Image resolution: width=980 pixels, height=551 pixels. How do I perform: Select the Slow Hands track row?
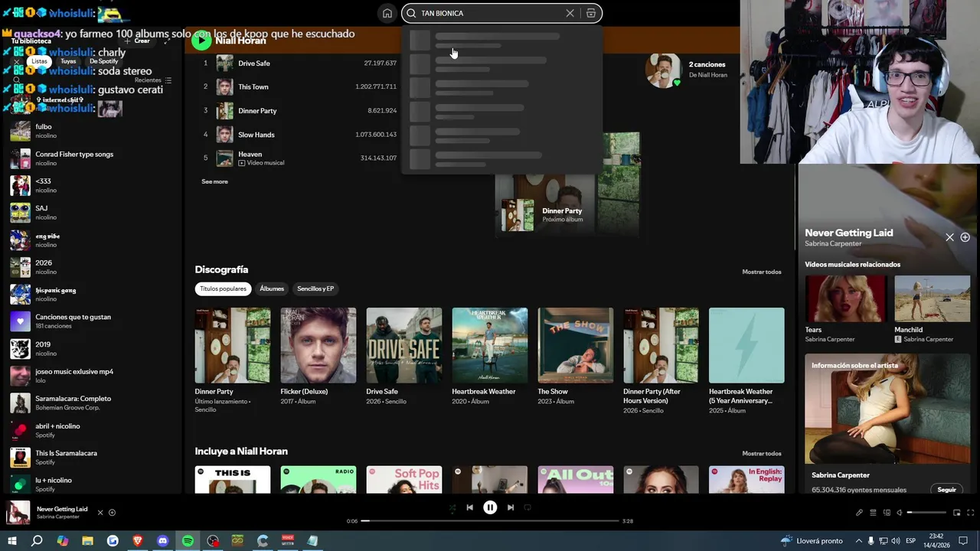pyautogui.click(x=300, y=135)
